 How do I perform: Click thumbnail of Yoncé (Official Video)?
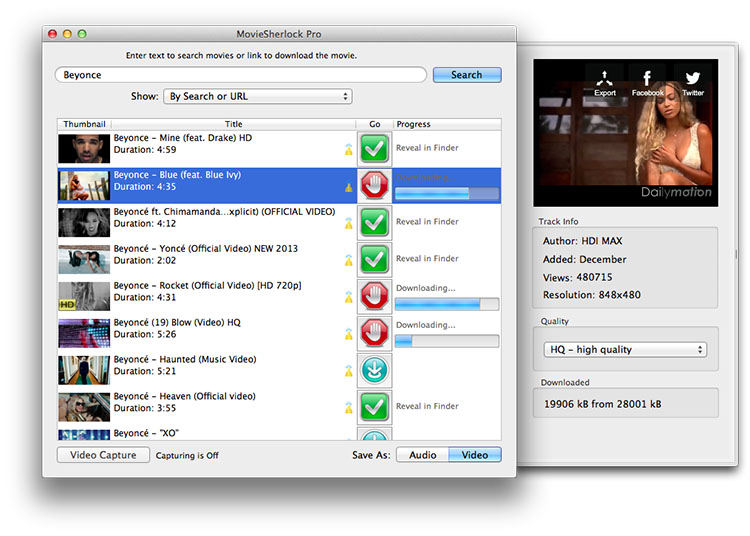coord(84,259)
